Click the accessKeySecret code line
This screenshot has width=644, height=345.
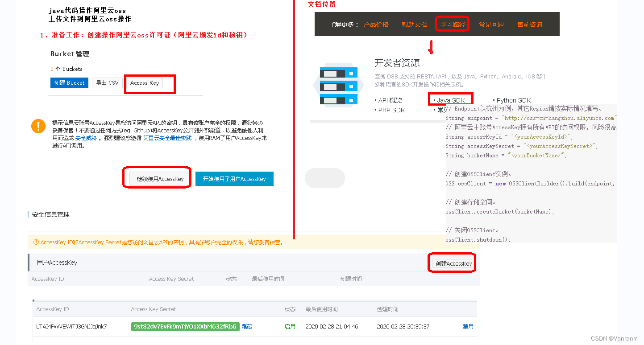[x=522, y=146]
